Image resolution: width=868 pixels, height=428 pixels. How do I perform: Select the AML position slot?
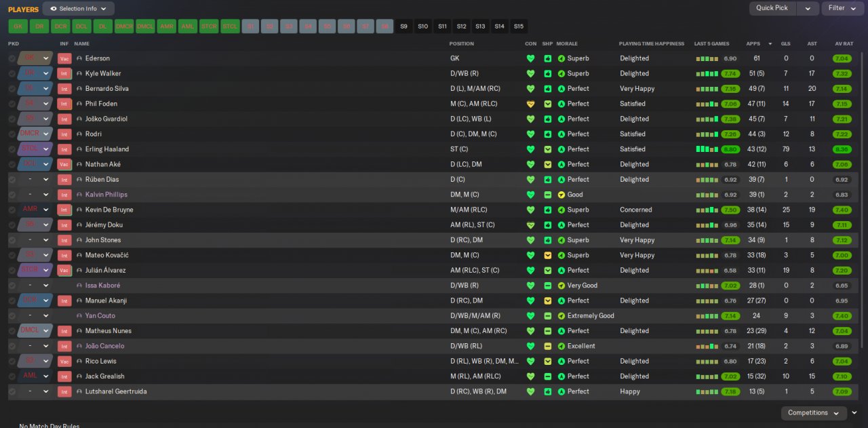pos(188,26)
